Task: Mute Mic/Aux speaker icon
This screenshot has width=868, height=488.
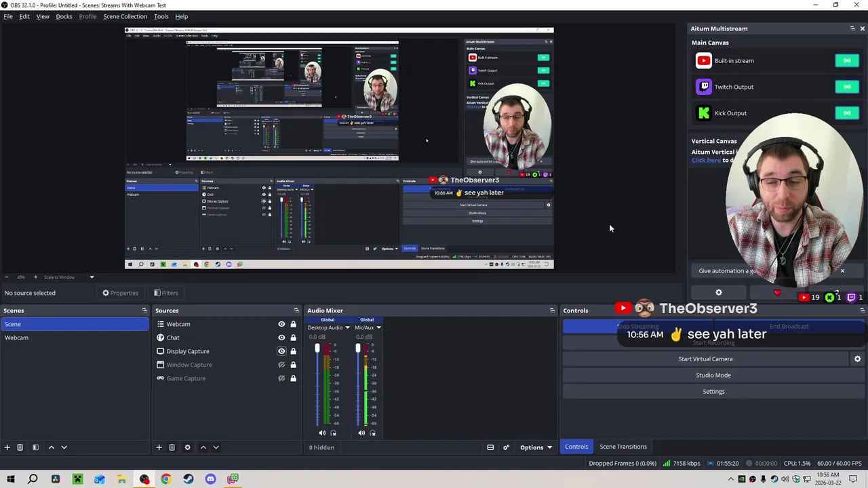Action: (361, 433)
